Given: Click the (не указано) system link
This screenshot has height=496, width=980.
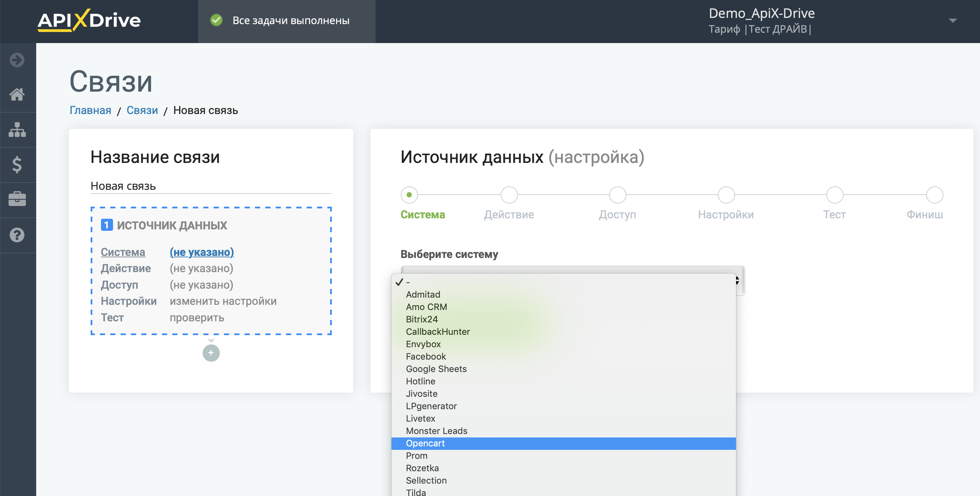Looking at the screenshot, I should point(202,252).
